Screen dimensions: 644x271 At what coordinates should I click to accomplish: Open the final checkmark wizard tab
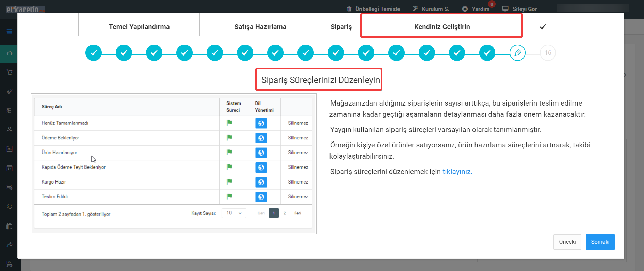point(543,27)
